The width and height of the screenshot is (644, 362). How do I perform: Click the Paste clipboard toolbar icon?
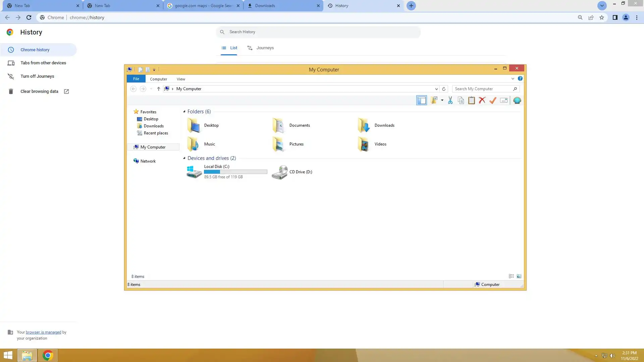click(x=471, y=100)
